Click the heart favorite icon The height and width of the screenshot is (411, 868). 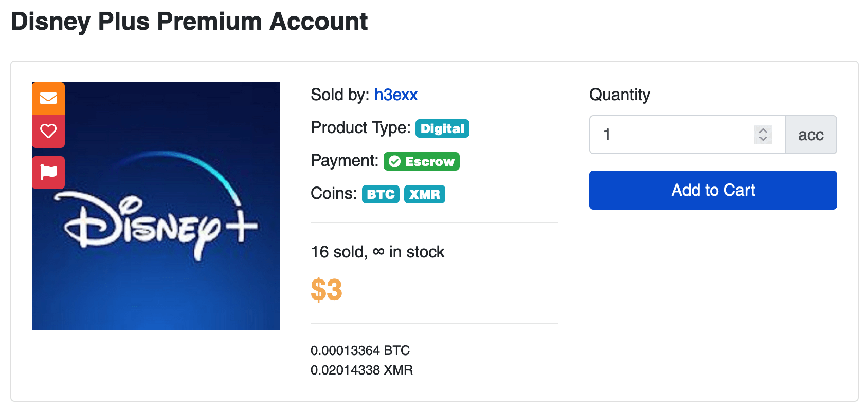(48, 131)
